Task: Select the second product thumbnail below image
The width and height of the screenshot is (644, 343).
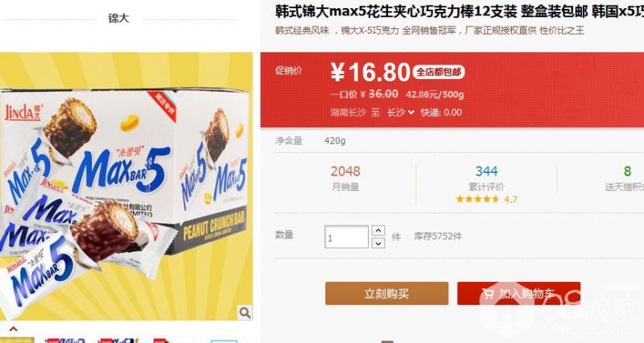Action: (x=65, y=341)
